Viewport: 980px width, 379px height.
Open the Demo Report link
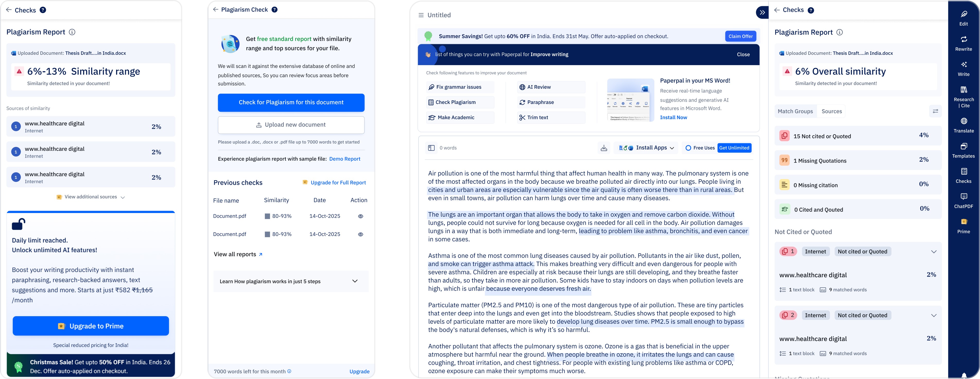click(344, 159)
